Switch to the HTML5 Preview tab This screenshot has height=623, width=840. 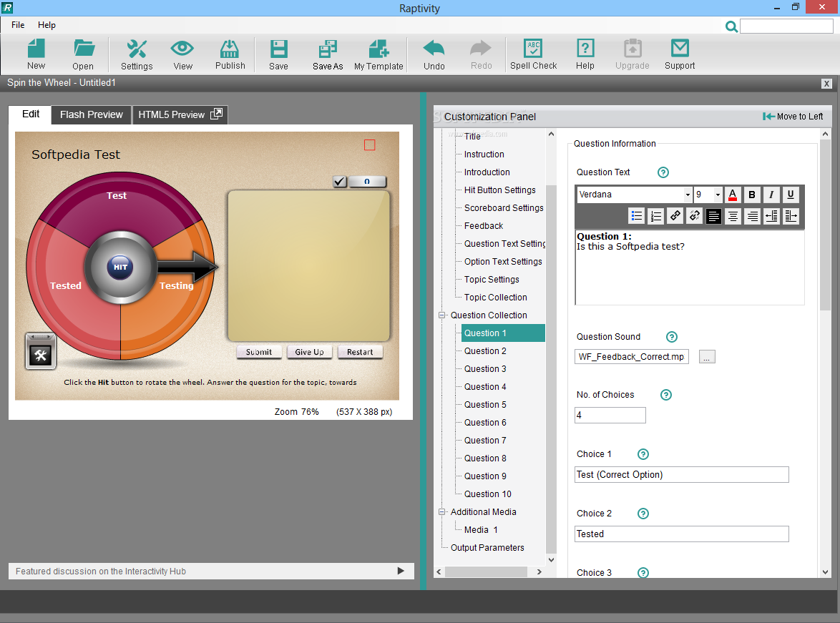[180, 114]
